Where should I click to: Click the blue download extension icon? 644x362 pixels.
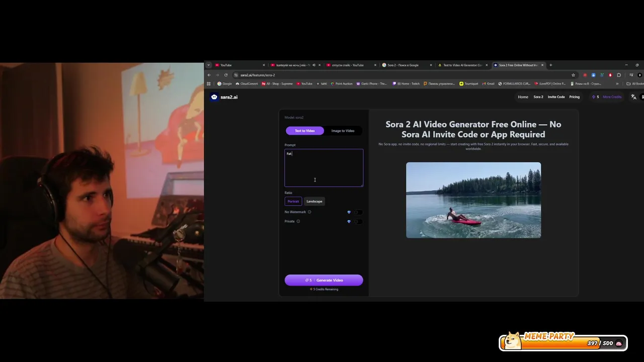(x=593, y=75)
